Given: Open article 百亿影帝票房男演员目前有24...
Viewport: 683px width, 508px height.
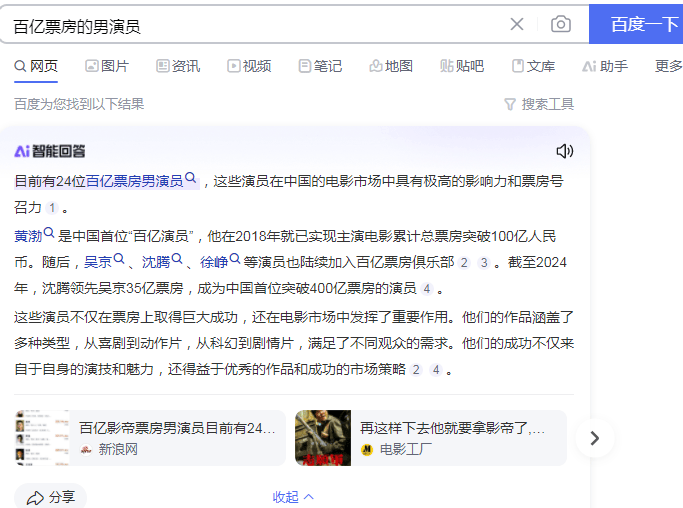Looking at the screenshot, I should (x=177, y=428).
